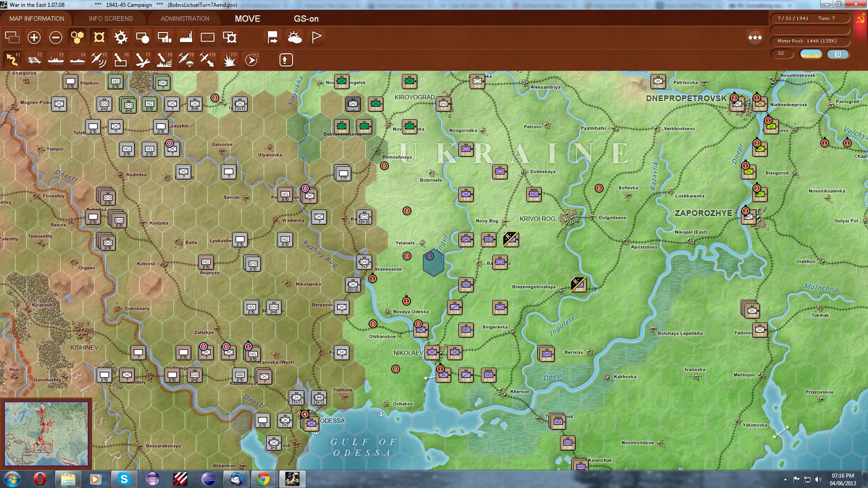Viewport: 868px width, 488px height.
Task: Open Skype from the taskbar
Action: point(124,479)
